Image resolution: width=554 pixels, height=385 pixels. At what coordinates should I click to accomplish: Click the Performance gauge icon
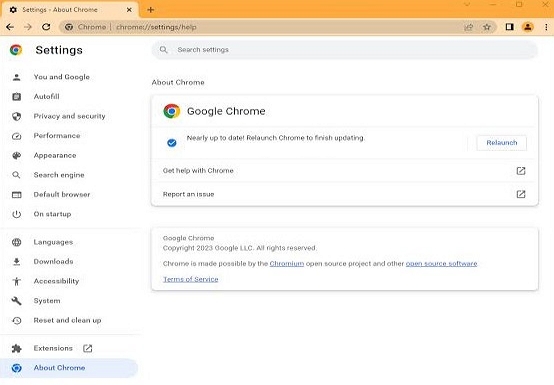[x=17, y=136]
